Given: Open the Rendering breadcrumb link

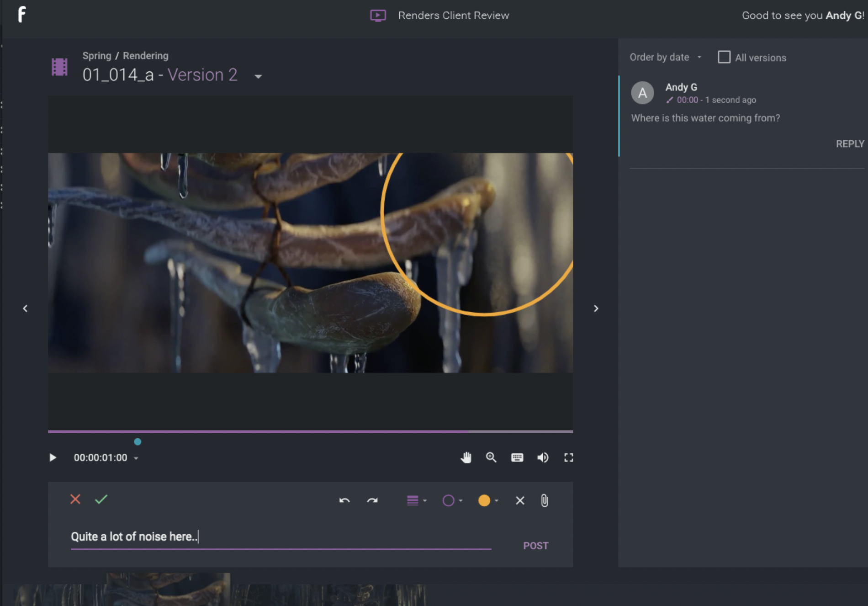Looking at the screenshot, I should pos(145,56).
